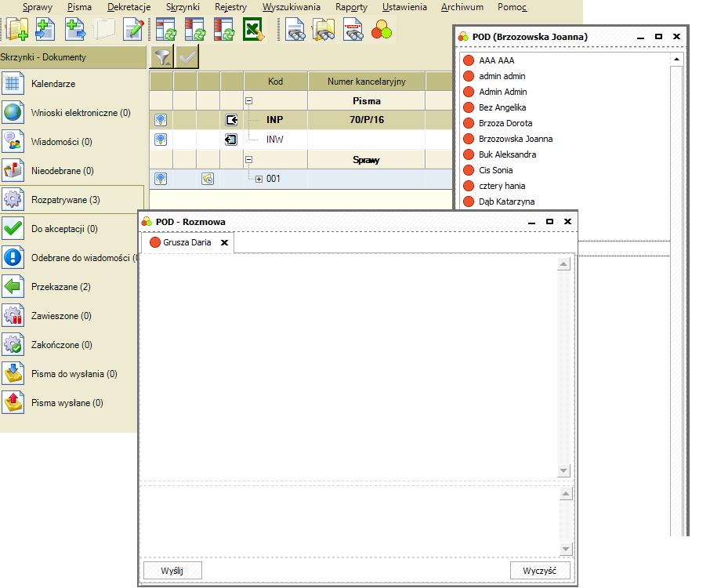Viewport: 710px width, 588px height.
Task: Sort by Numer kancelaryjny column header
Action: pos(366,81)
